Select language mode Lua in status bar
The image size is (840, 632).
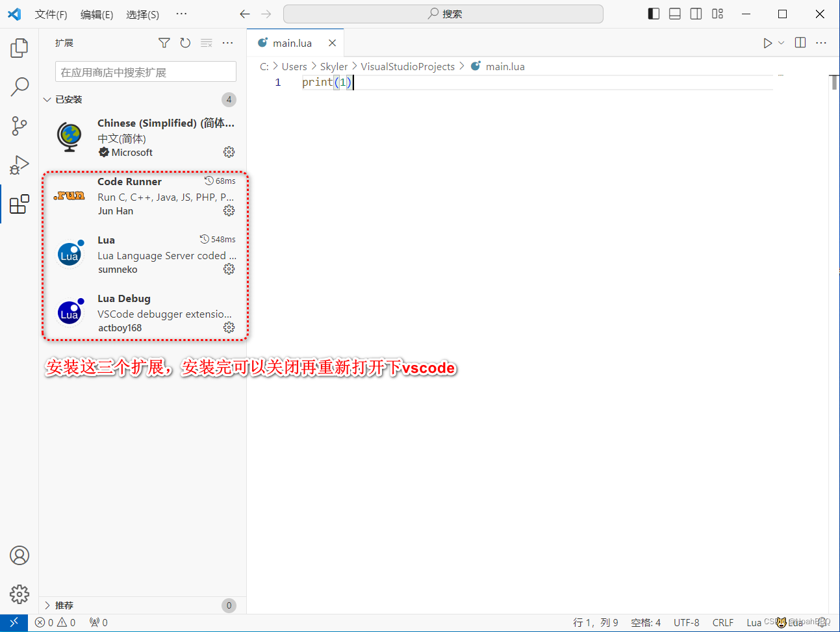(x=754, y=622)
